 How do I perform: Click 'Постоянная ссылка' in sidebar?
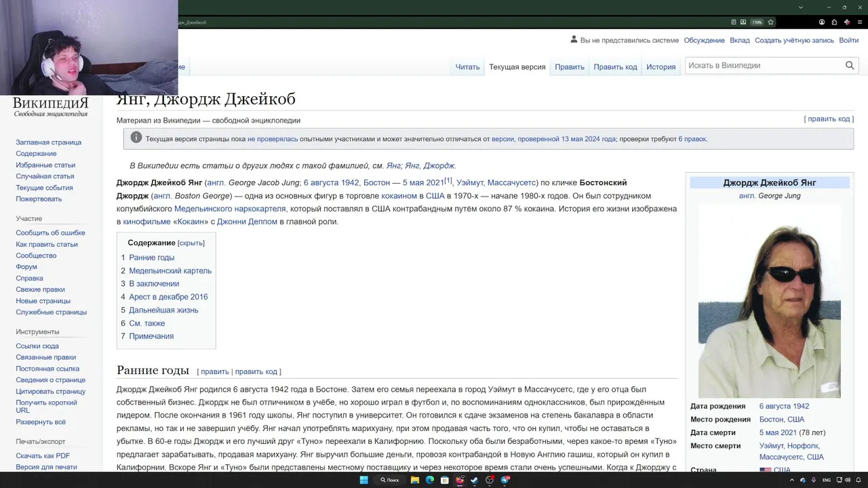pos(47,369)
